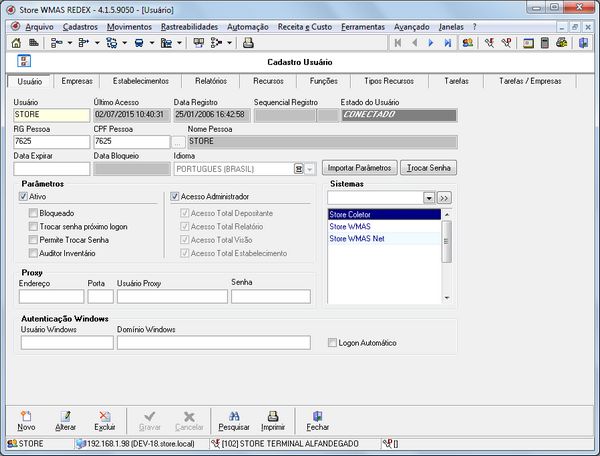
Task: Expand dropdown arrow next to bus icon
Action: (152, 43)
